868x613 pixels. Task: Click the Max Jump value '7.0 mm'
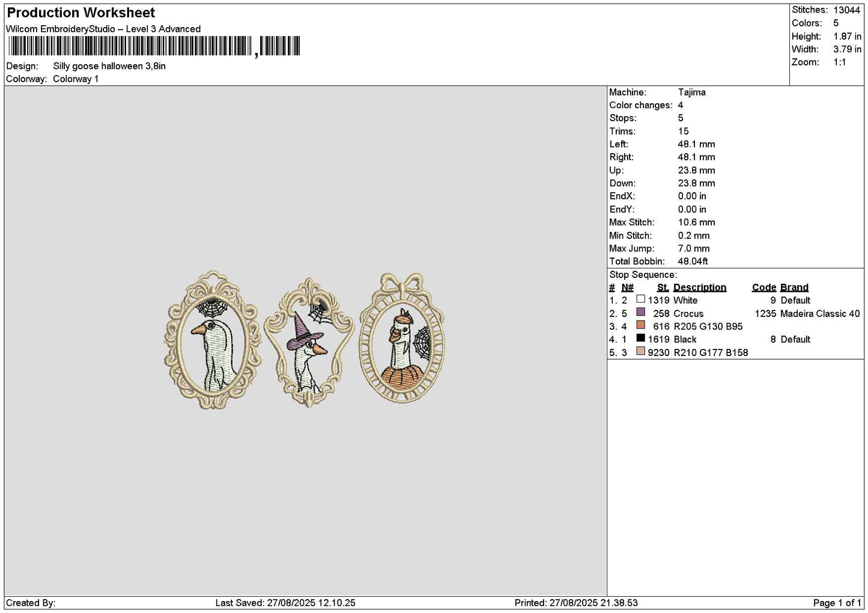694,248
